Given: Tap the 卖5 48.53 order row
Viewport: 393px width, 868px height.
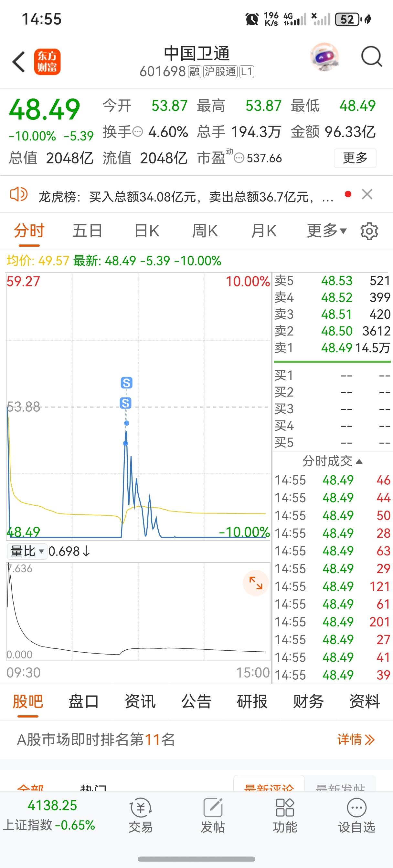Looking at the screenshot, I should tap(332, 281).
